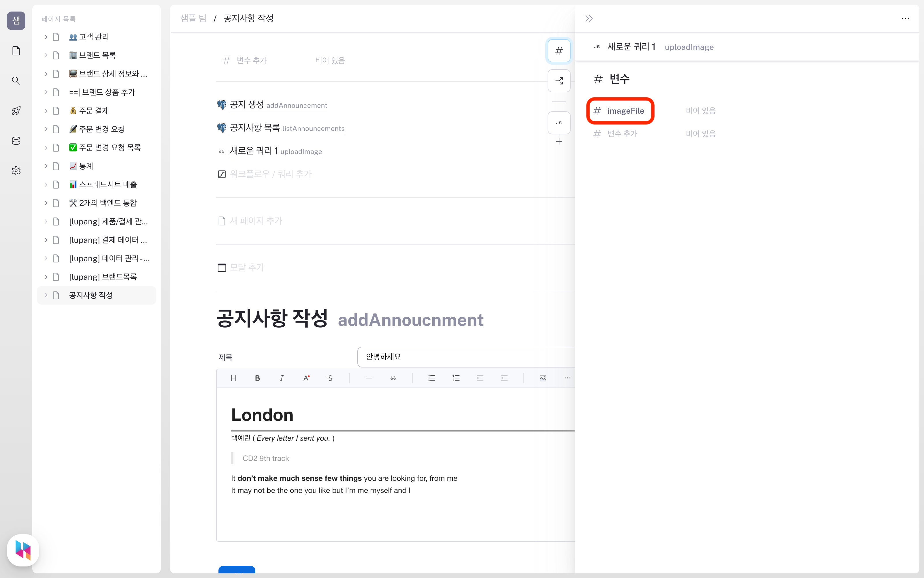Open the app logo launcher at bottom left
924x578 pixels.
[x=23, y=550]
